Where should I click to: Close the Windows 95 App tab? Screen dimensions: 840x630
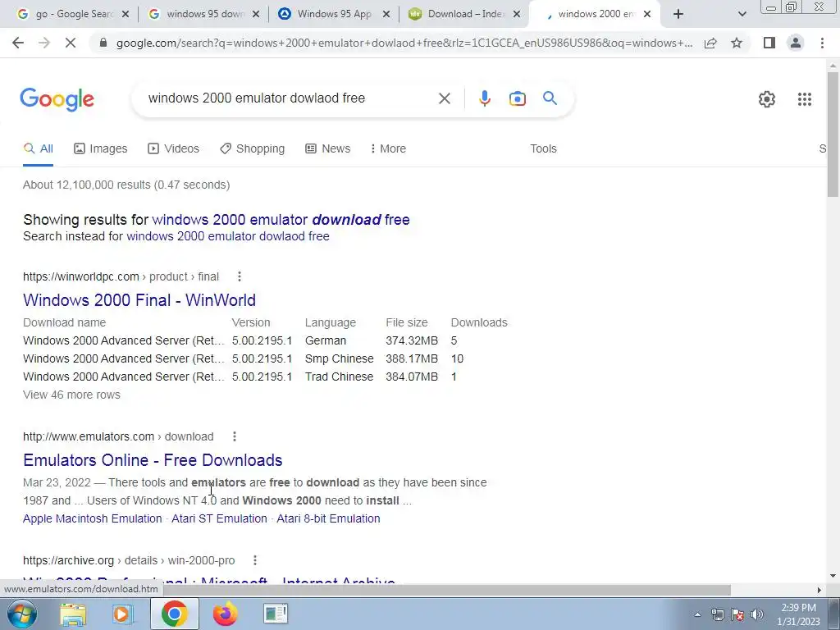point(386,15)
